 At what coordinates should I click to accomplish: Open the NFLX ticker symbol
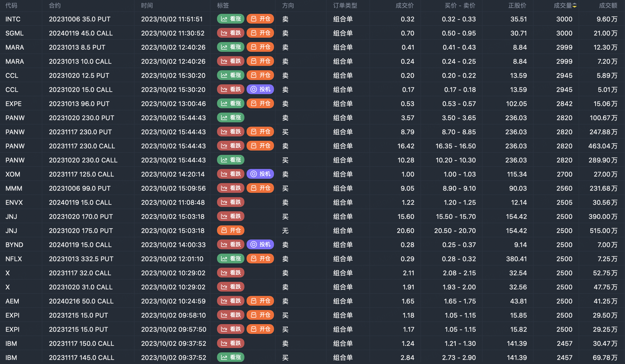coord(14,259)
